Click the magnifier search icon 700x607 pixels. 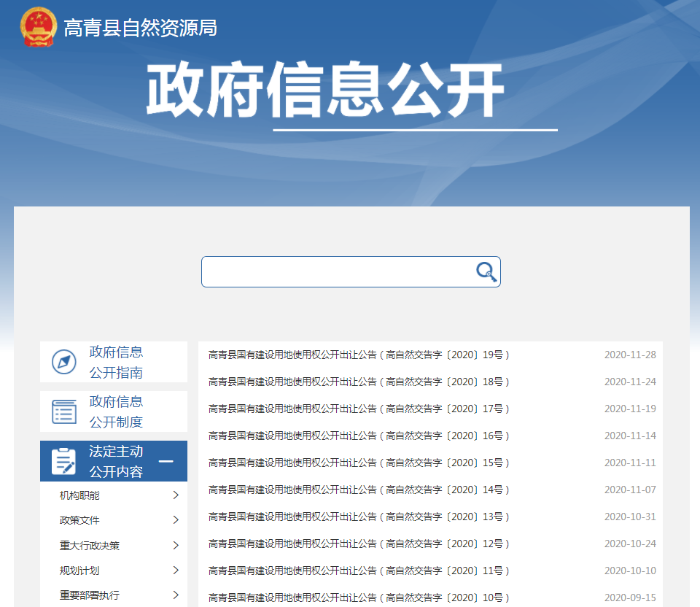click(x=486, y=271)
